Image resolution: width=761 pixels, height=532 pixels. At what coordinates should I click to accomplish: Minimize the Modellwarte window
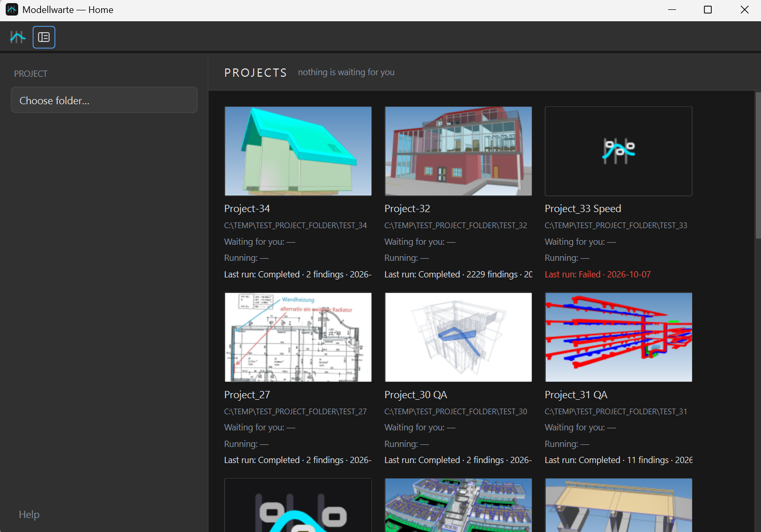672,10
